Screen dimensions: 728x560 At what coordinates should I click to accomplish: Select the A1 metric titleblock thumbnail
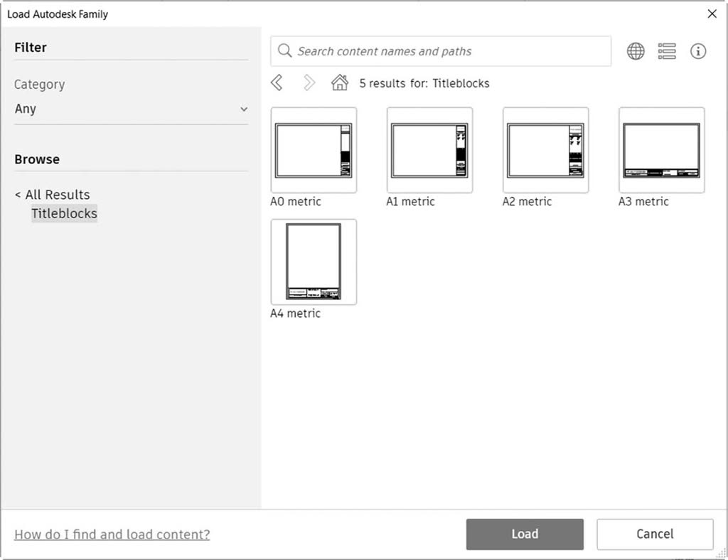click(430, 150)
